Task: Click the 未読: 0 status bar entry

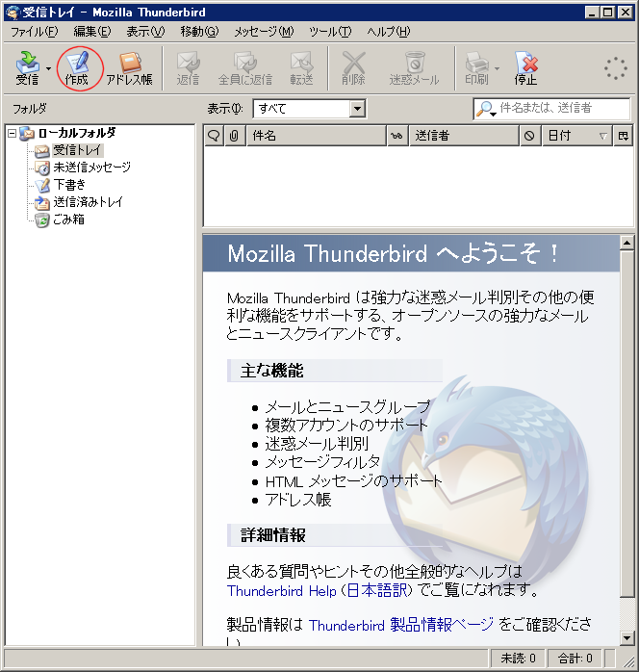Action: click(518, 658)
